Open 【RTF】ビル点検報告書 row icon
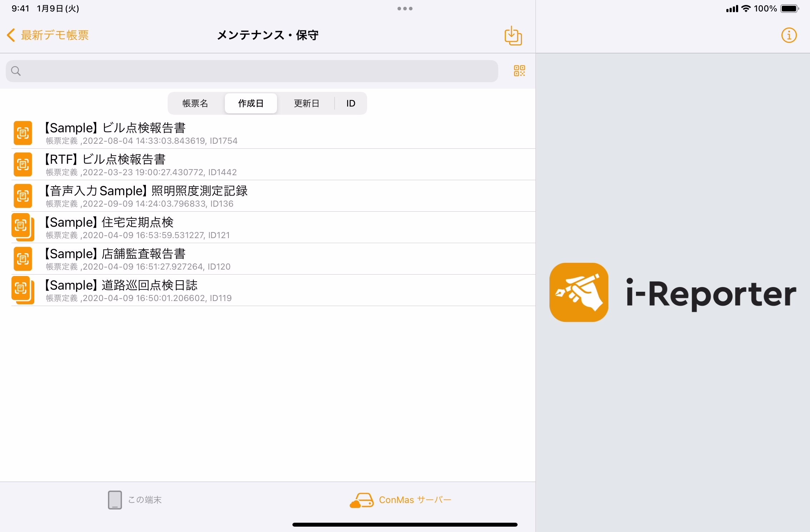Image resolution: width=810 pixels, height=532 pixels. (x=23, y=164)
